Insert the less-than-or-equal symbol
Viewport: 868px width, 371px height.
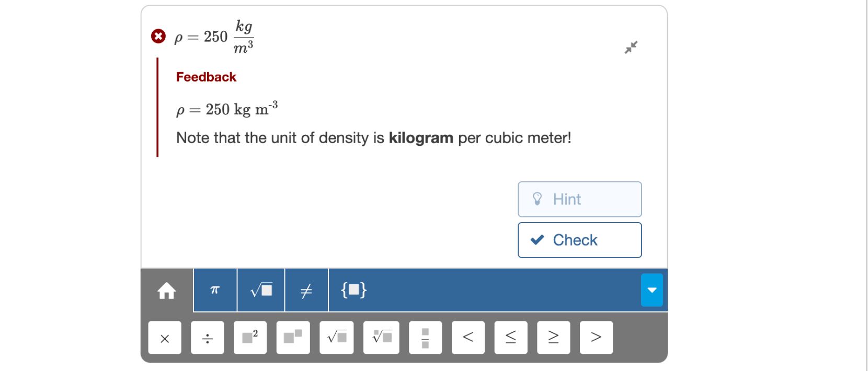coord(511,338)
